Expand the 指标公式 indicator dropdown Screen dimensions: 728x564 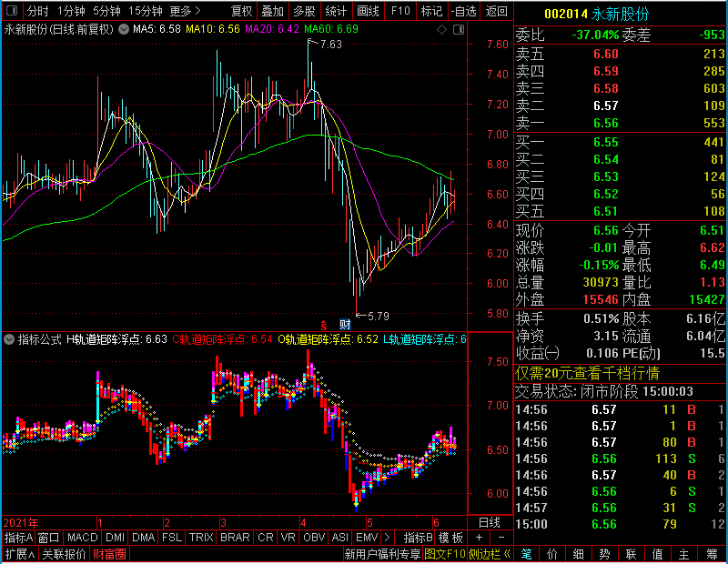click(9, 339)
